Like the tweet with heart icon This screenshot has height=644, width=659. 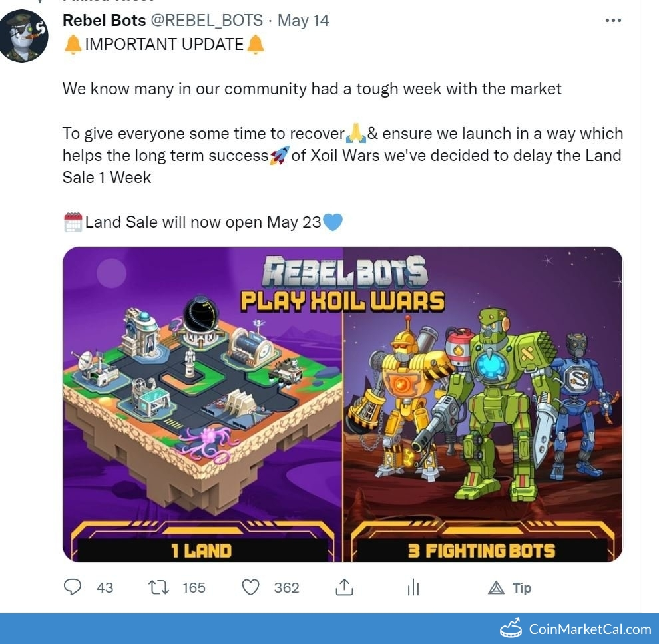pyautogui.click(x=250, y=587)
